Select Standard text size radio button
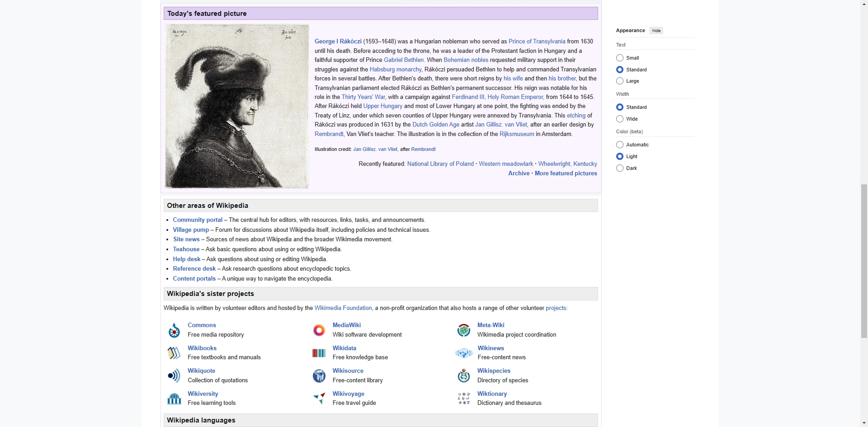868x427 pixels. click(620, 70)
